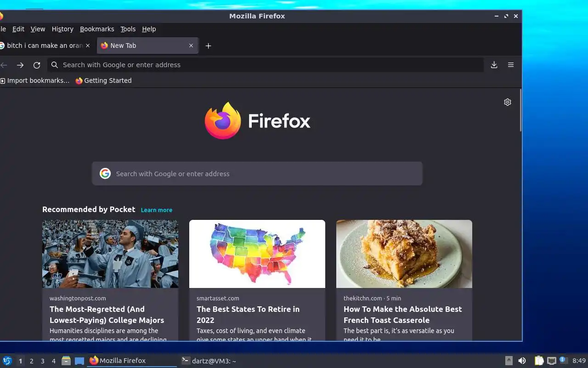The image size is (588, 368).
Task: Open the History menu
Action: click(62, 29)
